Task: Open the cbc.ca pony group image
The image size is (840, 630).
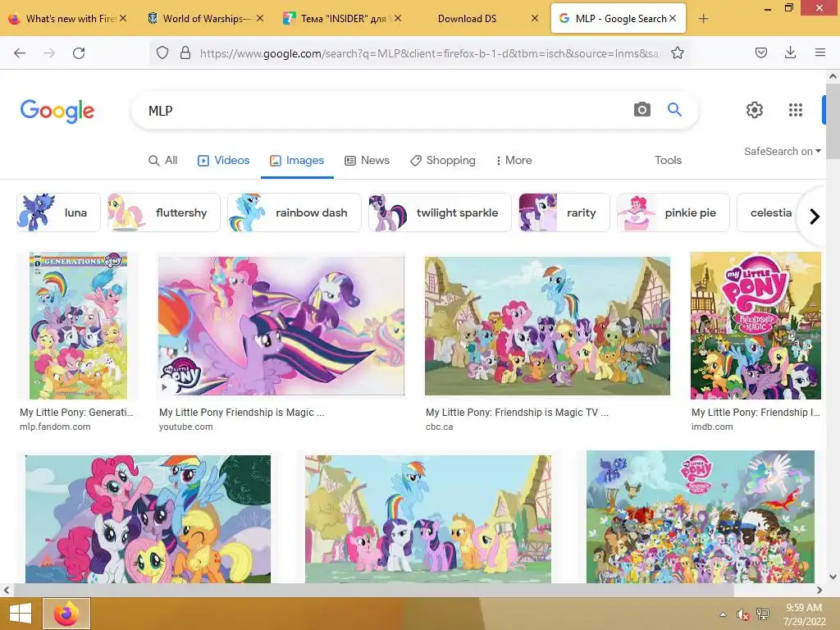Action: 547,326
